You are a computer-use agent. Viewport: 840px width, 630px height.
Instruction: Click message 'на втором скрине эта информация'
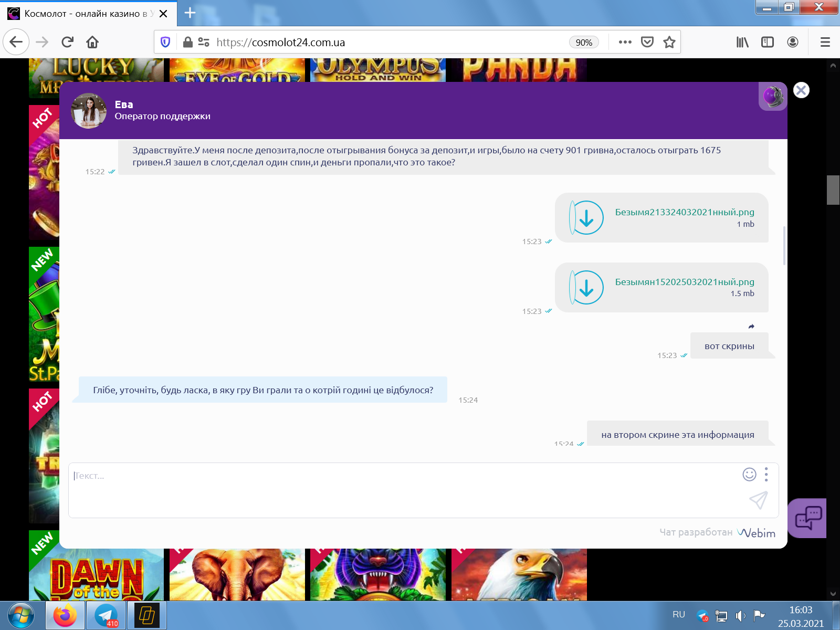coord(678,434)
